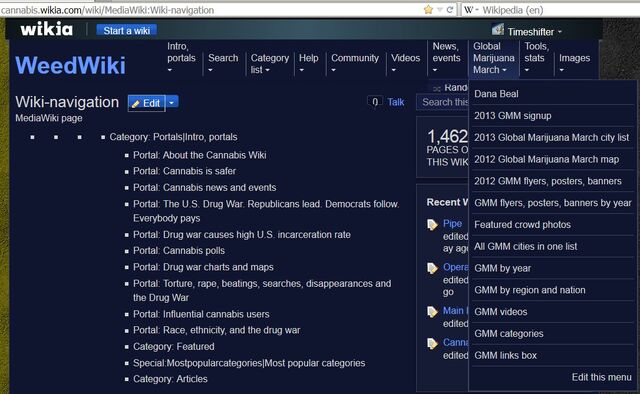Screen dimensions: 640x394
Task: Click the Wikipedia search engine icon
Action: point(469,9)
